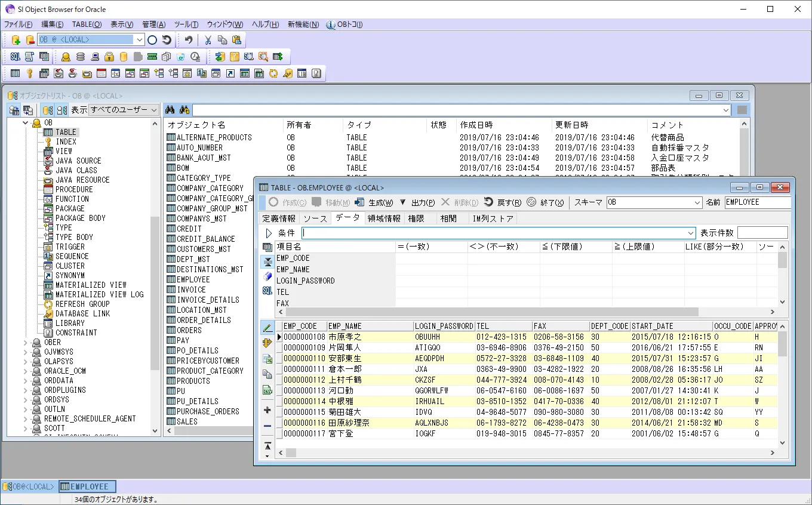
Task: Open user management person icon
Action: [x=66, y=57]
